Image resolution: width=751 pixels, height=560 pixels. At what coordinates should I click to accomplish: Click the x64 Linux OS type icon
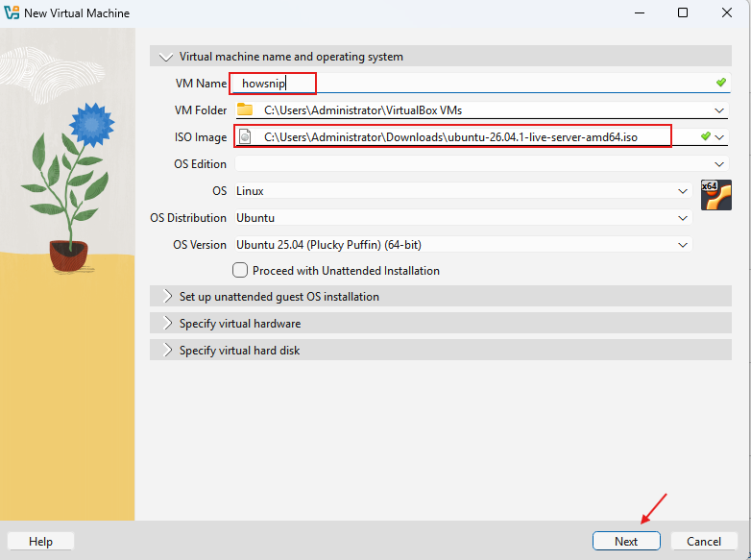[x=716, y=195]
